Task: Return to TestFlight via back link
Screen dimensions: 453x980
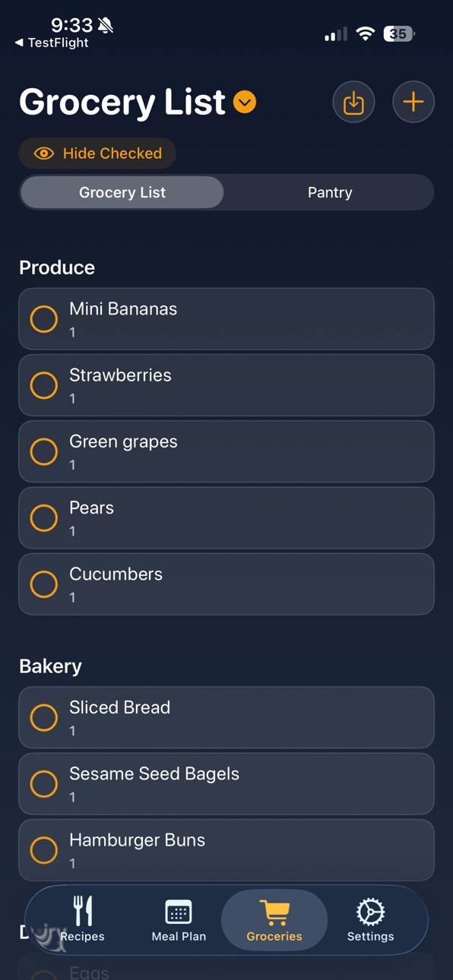Action: (52, 43)
